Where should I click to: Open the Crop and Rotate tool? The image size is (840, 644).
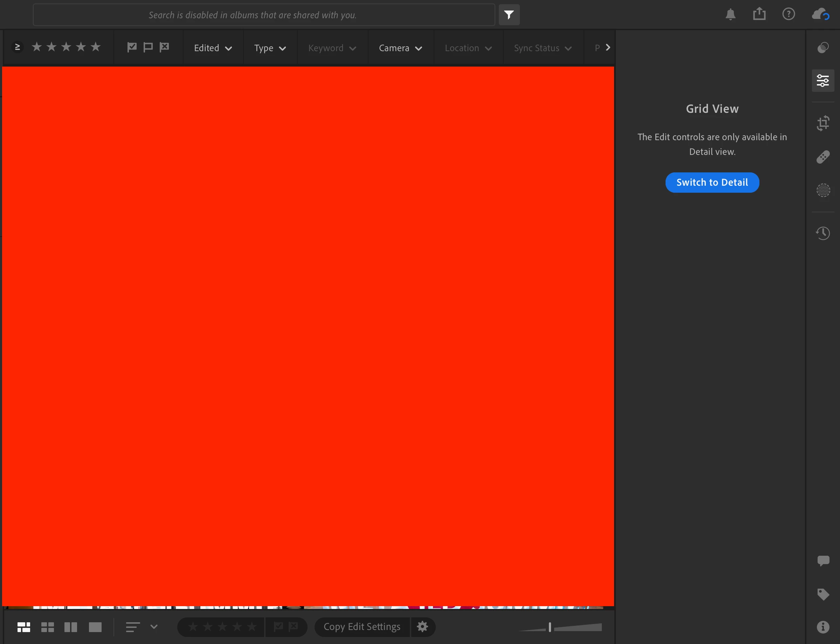[x=823, y=123]
